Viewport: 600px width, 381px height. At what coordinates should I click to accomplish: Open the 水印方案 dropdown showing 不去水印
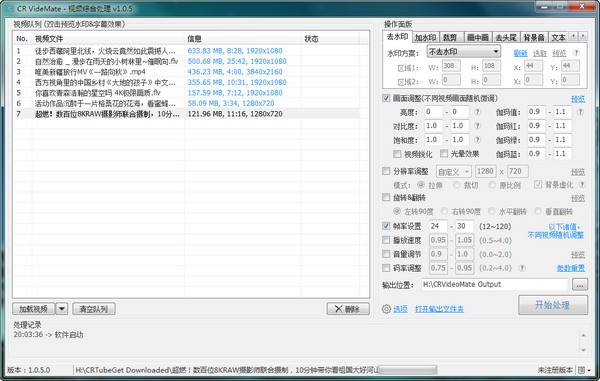[463, 52]
